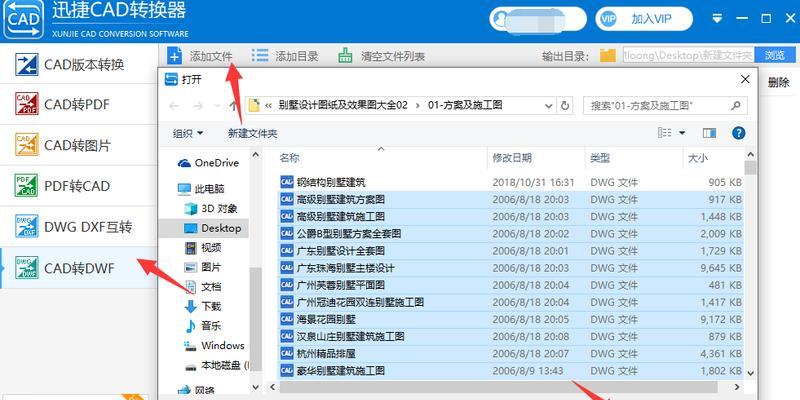Select the file 高级别墅建筑方案图
800x400 pixels.
[510, 199]
